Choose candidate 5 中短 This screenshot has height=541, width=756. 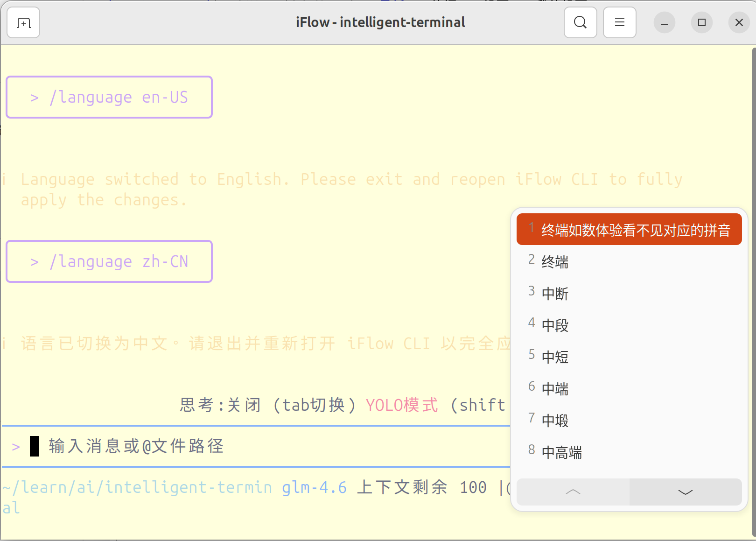[x=555, y=357]
